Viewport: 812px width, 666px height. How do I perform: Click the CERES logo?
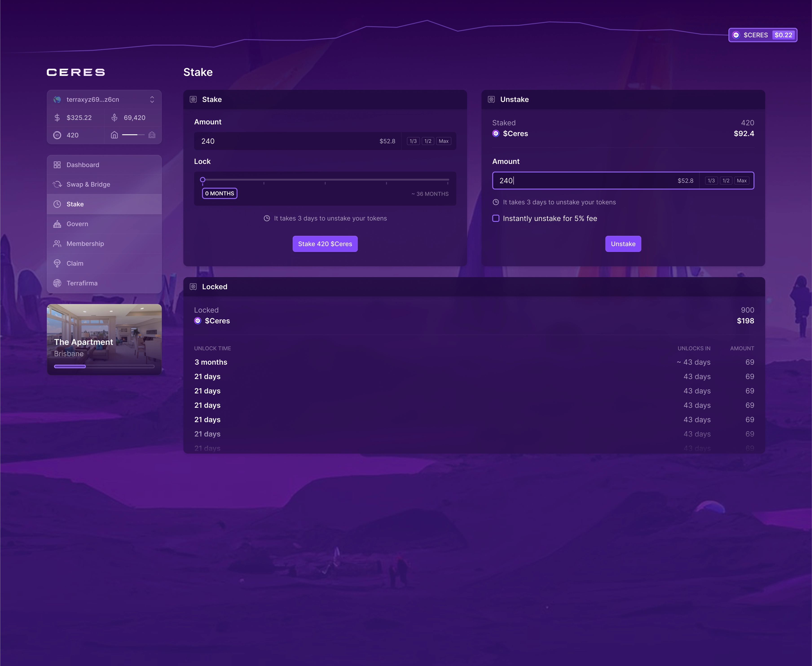coord(76,73)
